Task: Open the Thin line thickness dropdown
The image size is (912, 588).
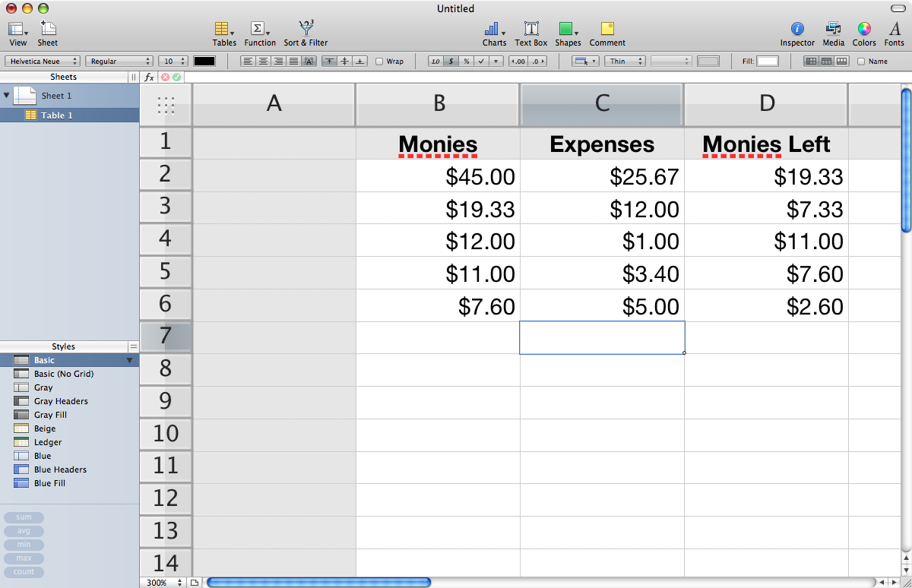Action: (625, 62)
